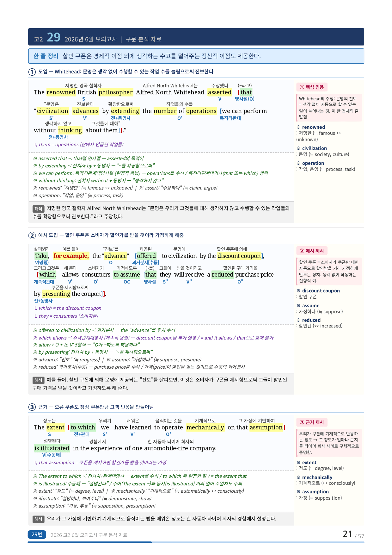Click the sidebar entry "※ mechanically"
The image size is (392, 555).
point(314,477)
